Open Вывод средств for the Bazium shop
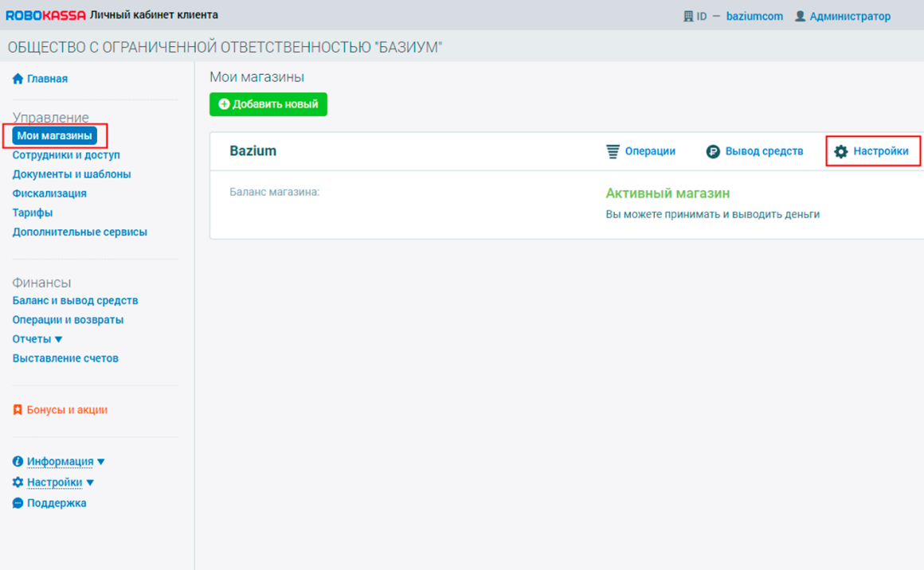 (x=764, y=151)
